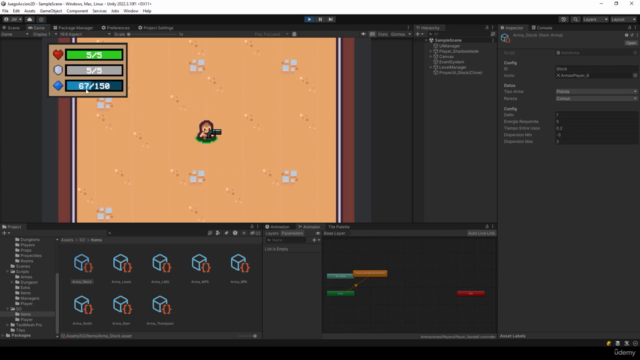Advance one frame with the Step button

(x=331, y=19)
